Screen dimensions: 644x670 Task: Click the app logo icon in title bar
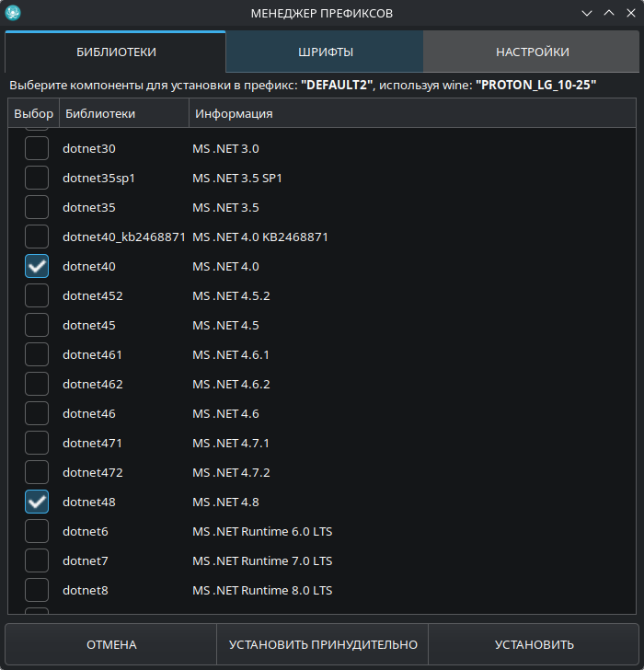point(13,13)
